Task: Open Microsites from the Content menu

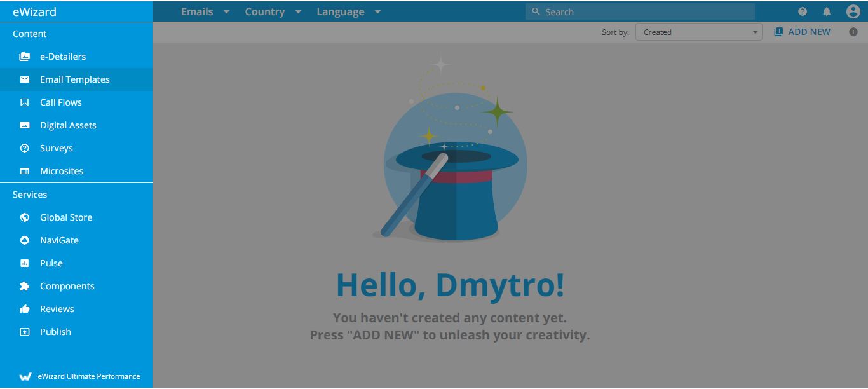Action: point(62,171)
